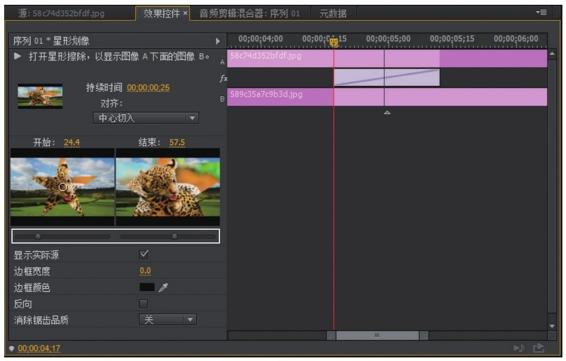Open the 消除锯齿品质 dropdown set to 关

tap(168, 319)
